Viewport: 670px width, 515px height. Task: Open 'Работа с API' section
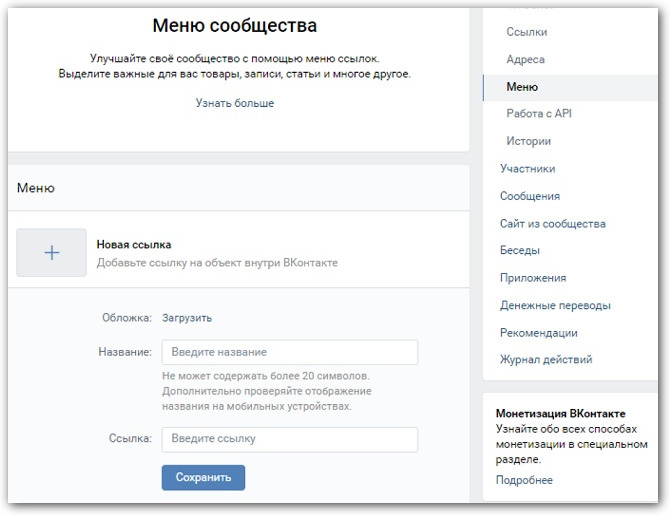pyautogui.click(x=539, y=114)
